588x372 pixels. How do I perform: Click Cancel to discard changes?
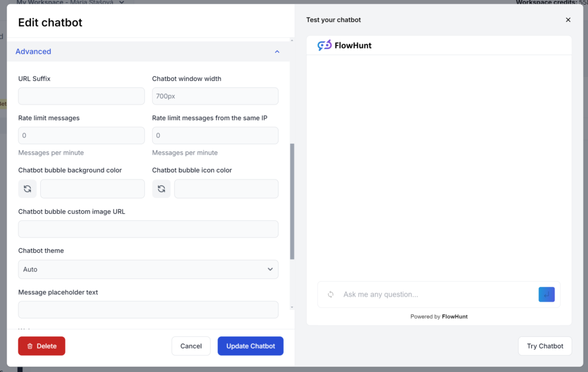pyautogui.click(x=191, y=346)
